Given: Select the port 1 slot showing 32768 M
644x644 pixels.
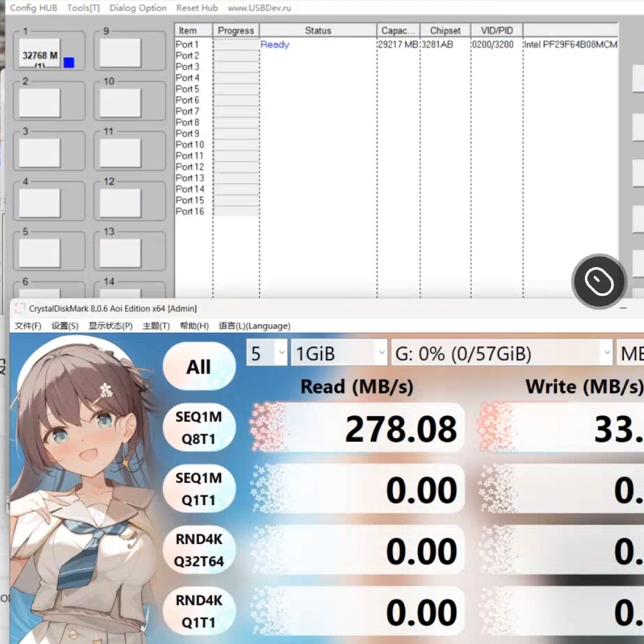Looking at the screenshot, I should 39,54.
